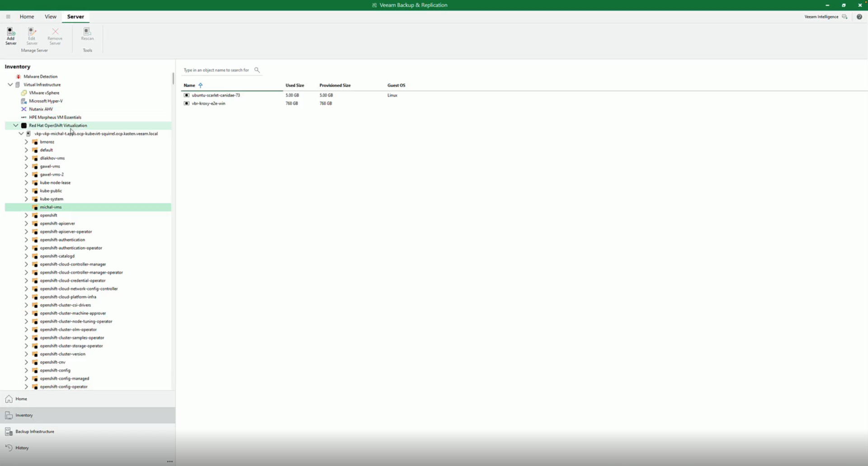Click the inventory tree scrollbar thumb

(x=173, y=78)
